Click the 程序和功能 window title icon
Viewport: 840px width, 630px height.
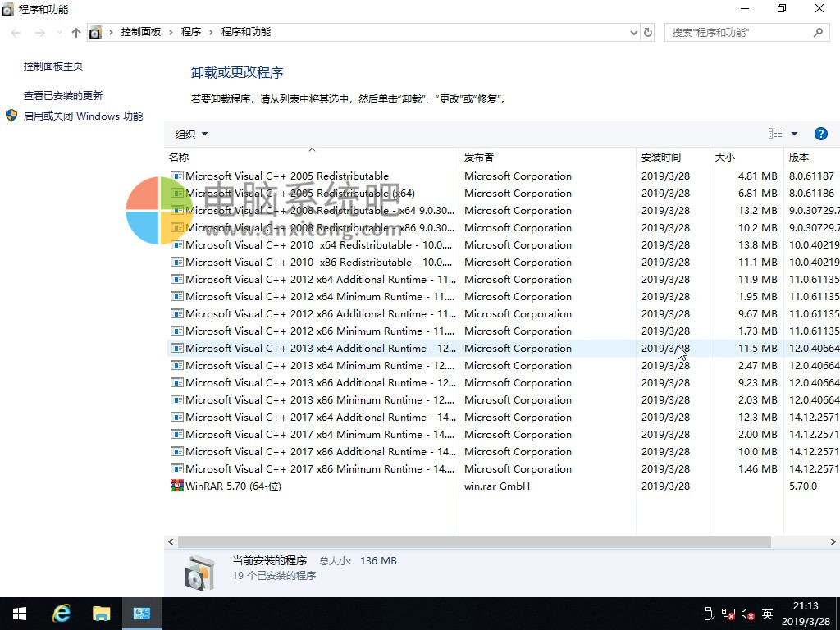7,10
